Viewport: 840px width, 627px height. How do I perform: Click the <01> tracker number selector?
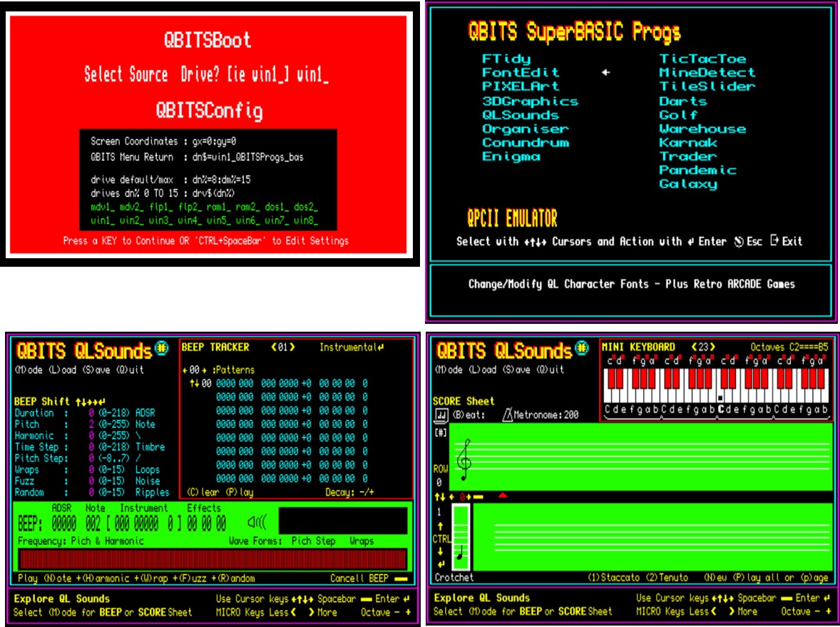pos(283,347)
